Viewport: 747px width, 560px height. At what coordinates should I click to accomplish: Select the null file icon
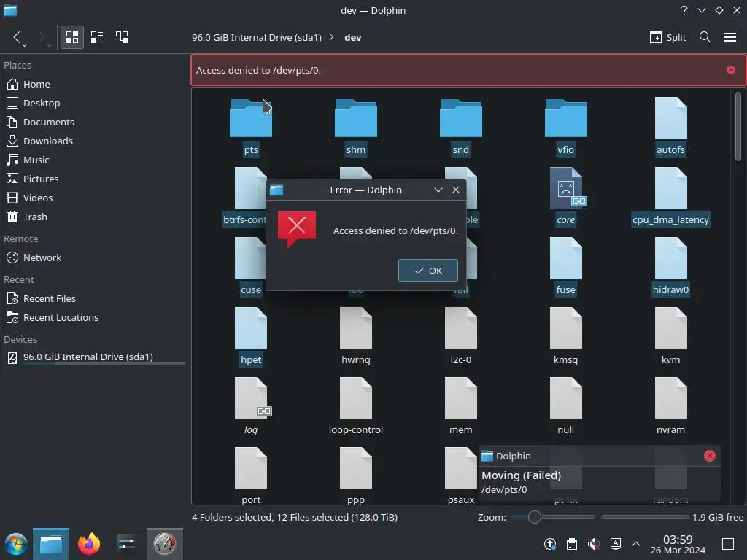565,398
